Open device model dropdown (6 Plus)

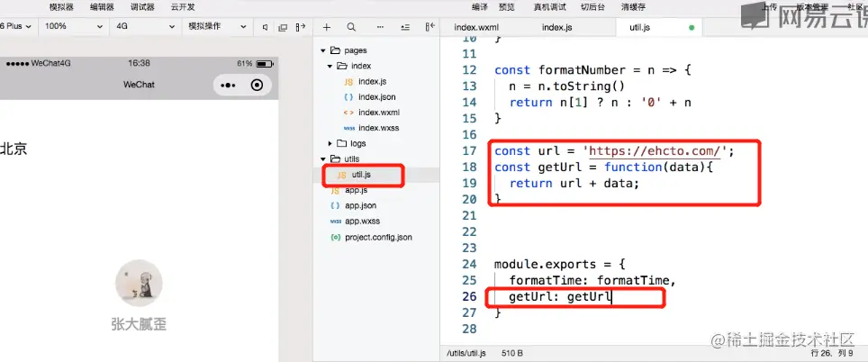pos(16,27)
